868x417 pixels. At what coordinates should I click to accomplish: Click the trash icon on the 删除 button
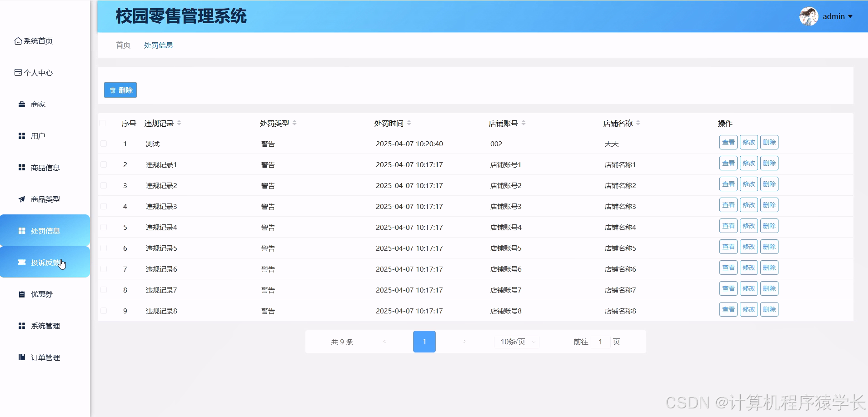point(113,90)
